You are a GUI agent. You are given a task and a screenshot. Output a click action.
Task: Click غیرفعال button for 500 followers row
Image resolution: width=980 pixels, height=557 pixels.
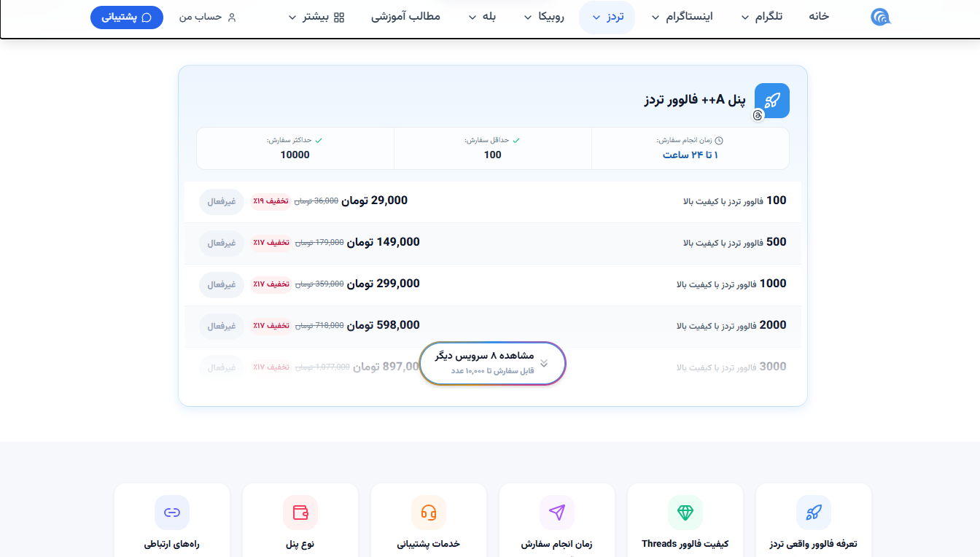coord(222,243)
